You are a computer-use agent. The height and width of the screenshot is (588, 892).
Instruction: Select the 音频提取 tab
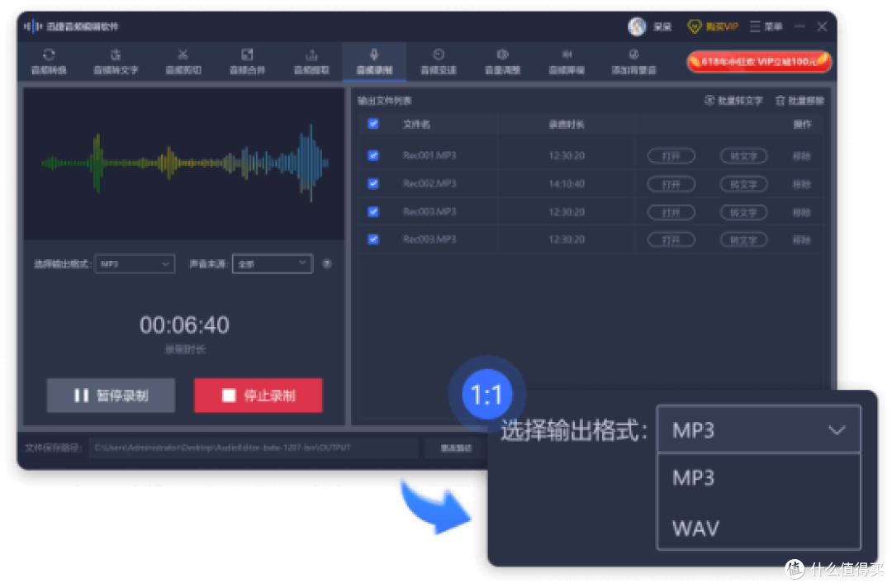tap(311, 61)
